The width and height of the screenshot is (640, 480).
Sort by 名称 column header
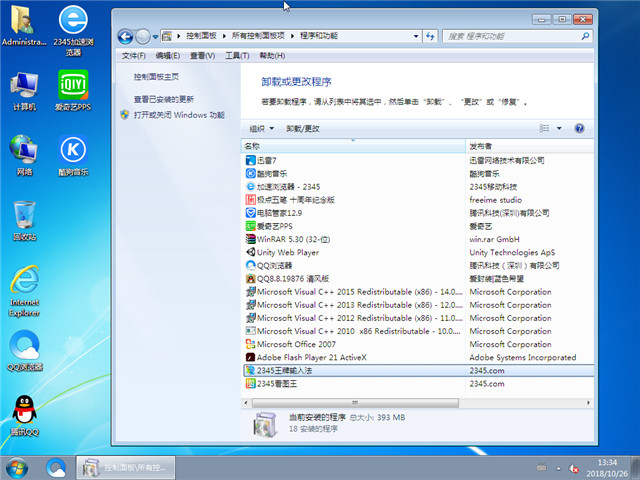click(353, 146)
